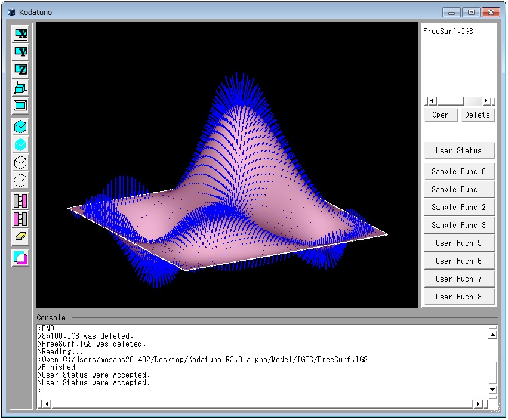Screen dimensions: 508x420
Task: Run Sample Func 0
Action: [460, 172]
